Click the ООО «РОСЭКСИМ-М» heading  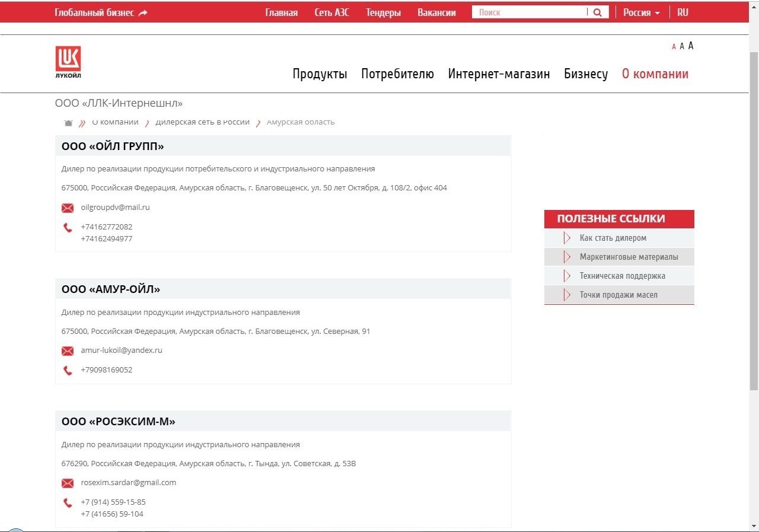(119, 422)
